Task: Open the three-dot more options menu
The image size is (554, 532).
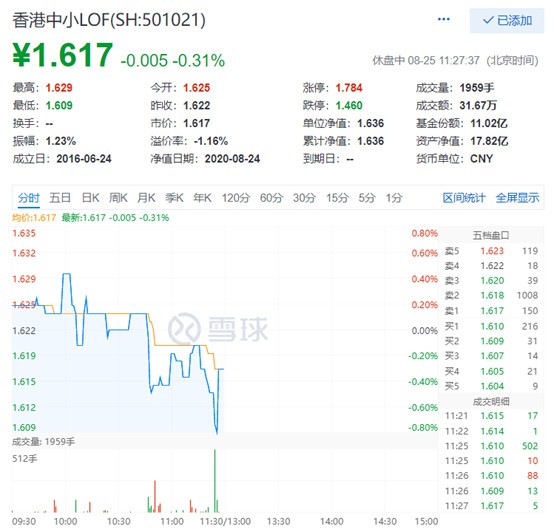Action: click(x=443, y=19)
